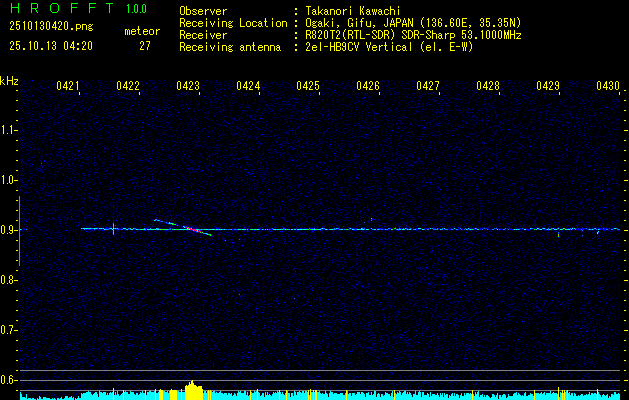Click the yellow peak in the bottom intensity bar
The width and height of the screenshot is (629, 400).
[x=191, y=388]
